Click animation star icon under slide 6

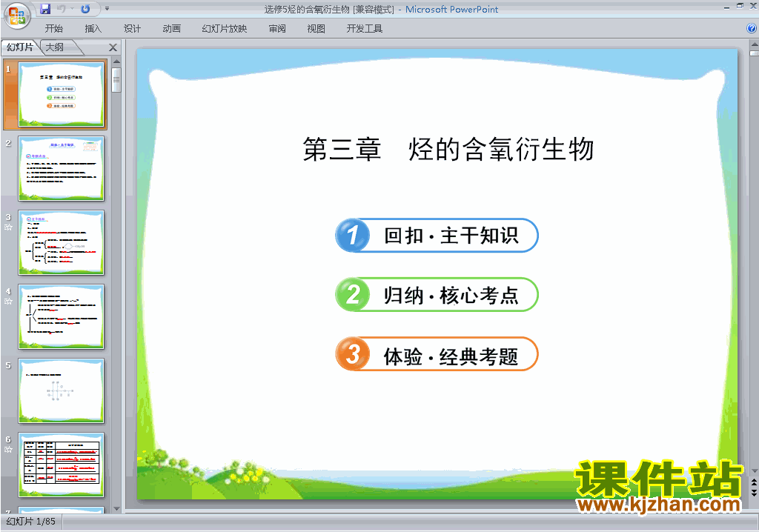click(8, 449)
